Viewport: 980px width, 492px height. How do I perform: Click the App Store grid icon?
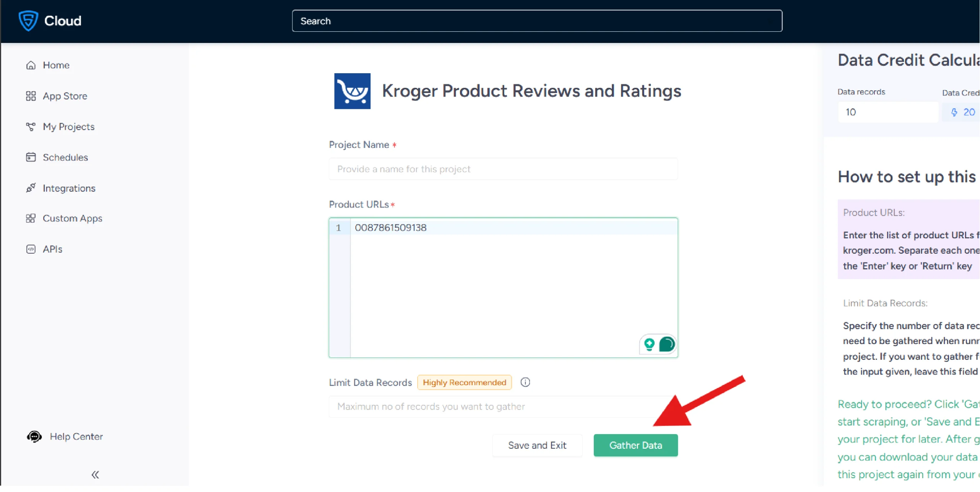31,96
